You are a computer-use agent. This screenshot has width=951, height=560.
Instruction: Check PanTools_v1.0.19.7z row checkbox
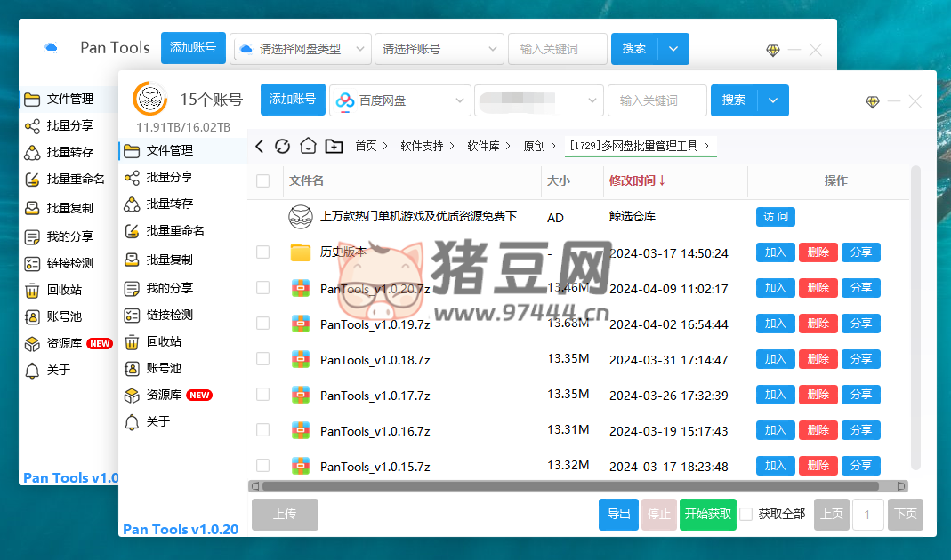click(x=262, y=323)
